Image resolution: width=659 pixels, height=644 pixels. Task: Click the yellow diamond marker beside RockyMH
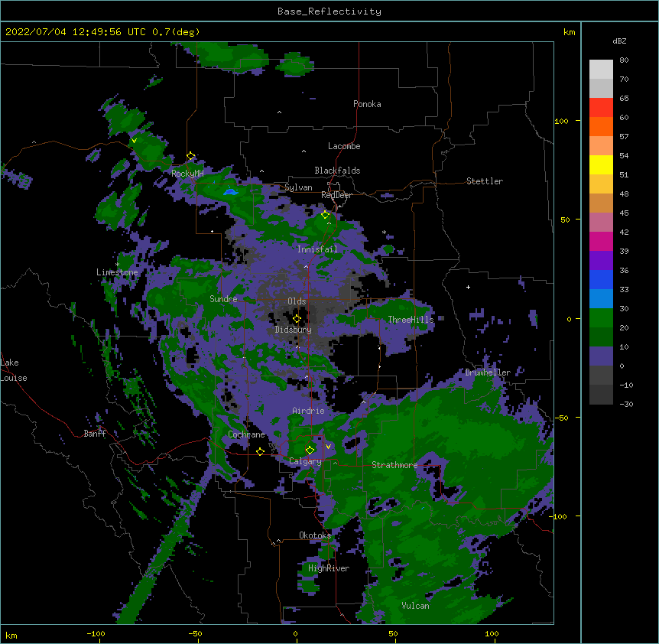click(x=191, y=156)
